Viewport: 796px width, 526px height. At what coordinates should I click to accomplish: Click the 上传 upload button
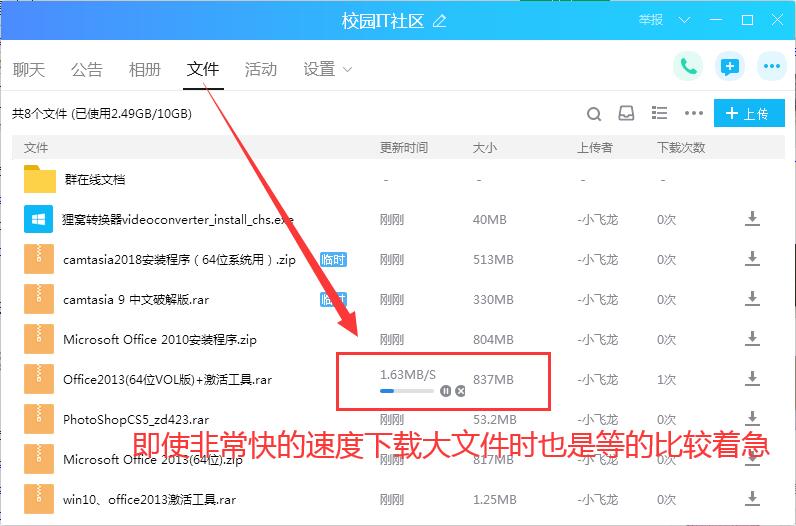click(x=749, y=113)
